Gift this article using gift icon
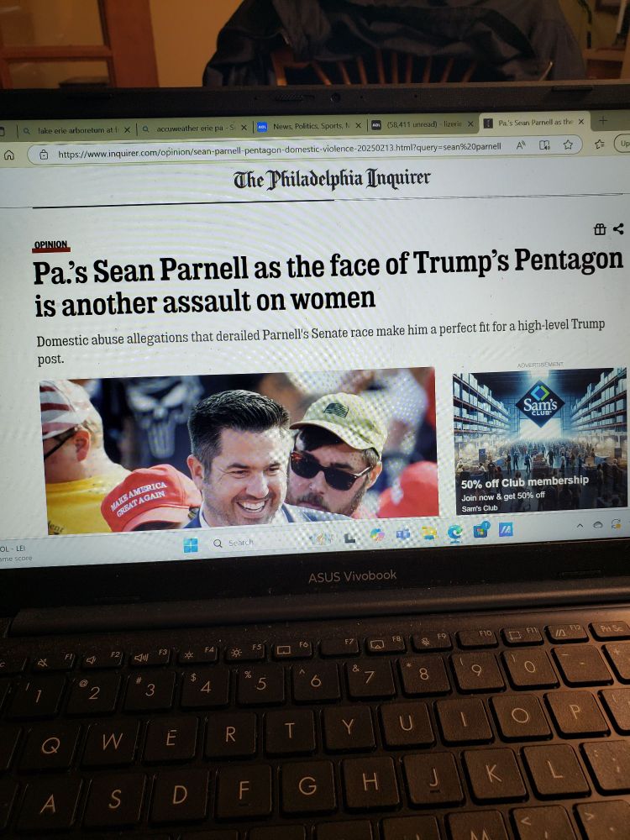Screen dimensions: 630x840 pyautogui.click(x=600, y=230)
